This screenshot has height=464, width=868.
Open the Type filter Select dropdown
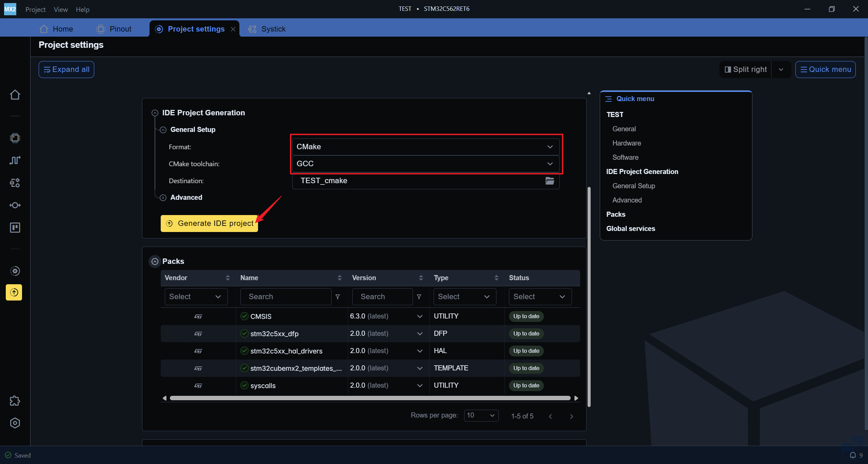pos(465,297)
